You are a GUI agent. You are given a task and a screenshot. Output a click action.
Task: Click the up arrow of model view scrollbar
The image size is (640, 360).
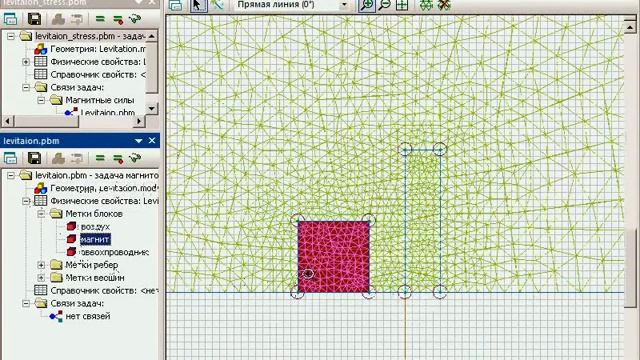click(x=630, y=27)
